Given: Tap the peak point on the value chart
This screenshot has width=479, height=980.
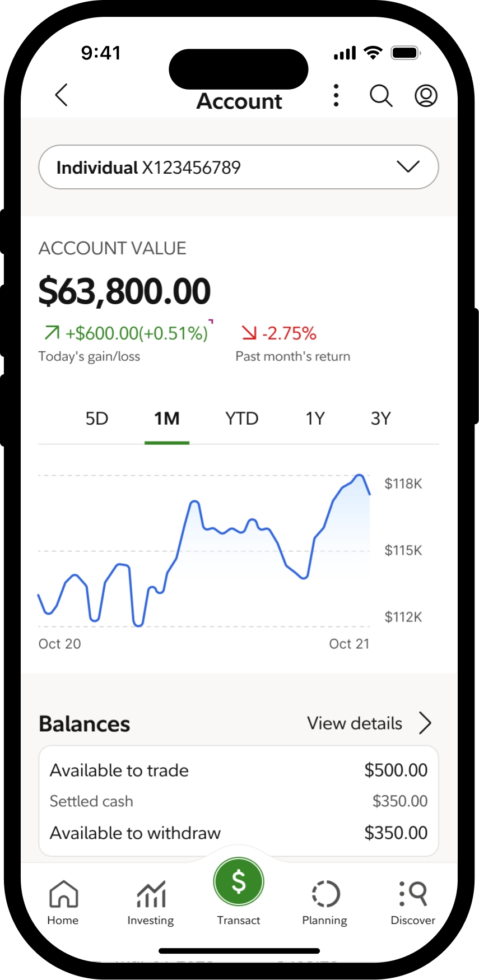Looking at the screenshot, I should click(x=360, y=475).
